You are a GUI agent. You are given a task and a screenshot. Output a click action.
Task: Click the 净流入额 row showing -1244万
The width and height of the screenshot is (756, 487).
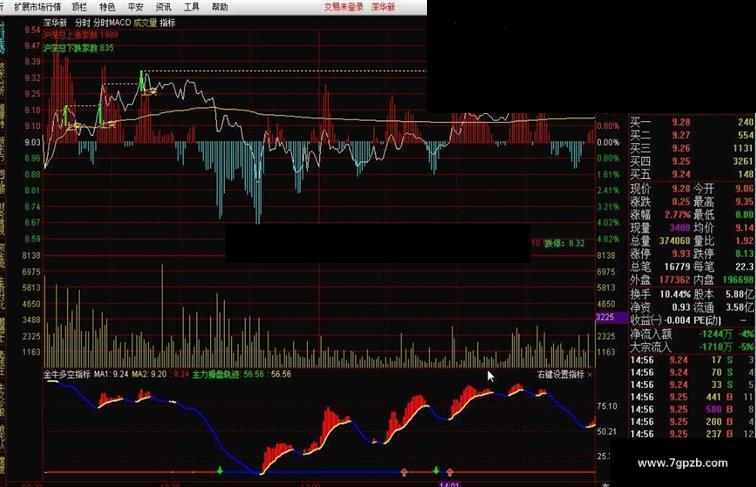pyautogui.click(x=692, y=334)
